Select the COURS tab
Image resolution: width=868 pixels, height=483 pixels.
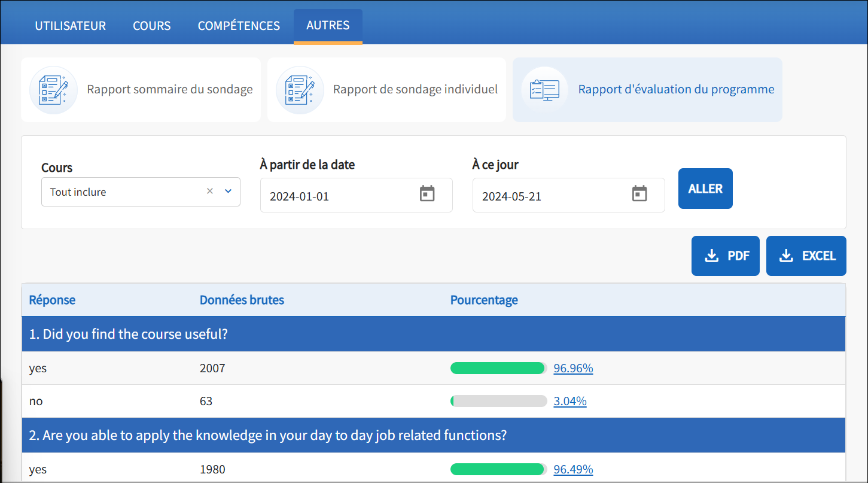click(151, 25)
